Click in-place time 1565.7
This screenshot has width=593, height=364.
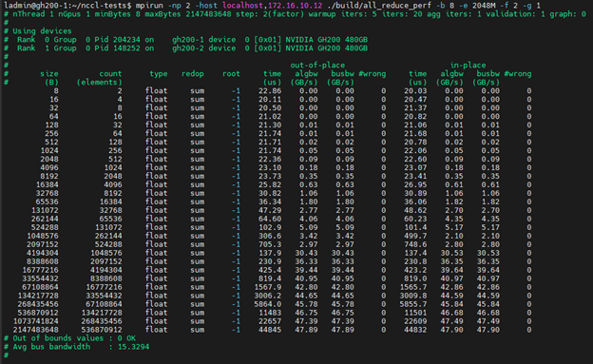pos(413,287)
